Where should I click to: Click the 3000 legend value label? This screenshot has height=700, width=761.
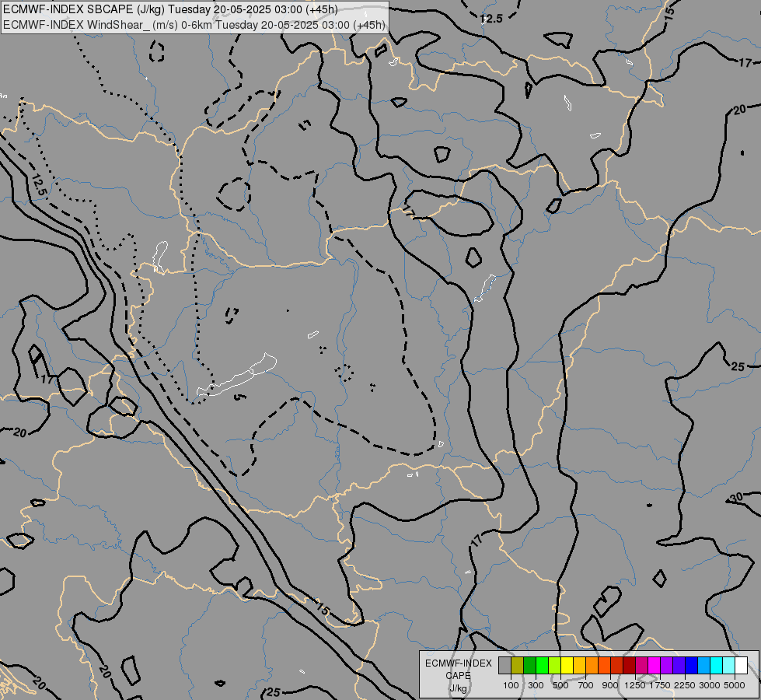pos(710,685)
